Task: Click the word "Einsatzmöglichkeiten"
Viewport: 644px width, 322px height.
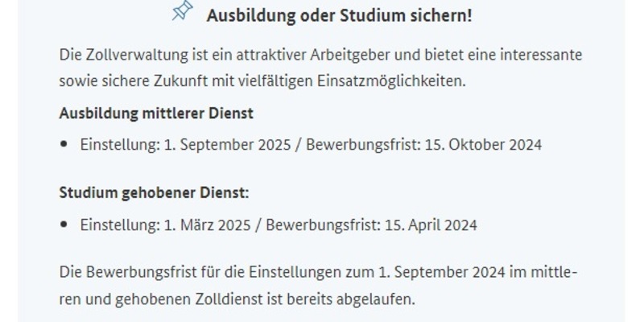Action: (x=398, y=81)
